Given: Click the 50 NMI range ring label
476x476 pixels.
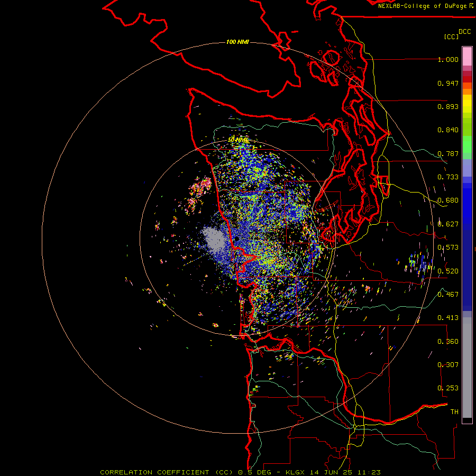Looking at the screenshot, I should [x=237, y=140].
